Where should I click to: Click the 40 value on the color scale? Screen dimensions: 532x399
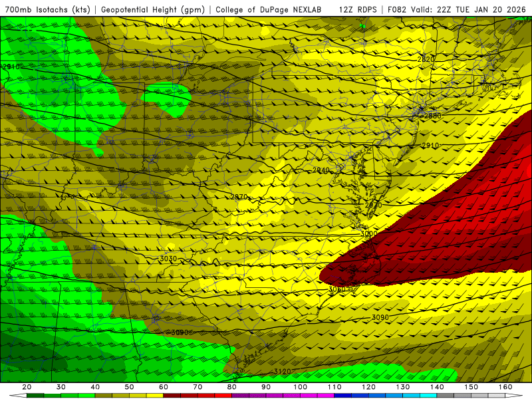[x=95, y=387]
